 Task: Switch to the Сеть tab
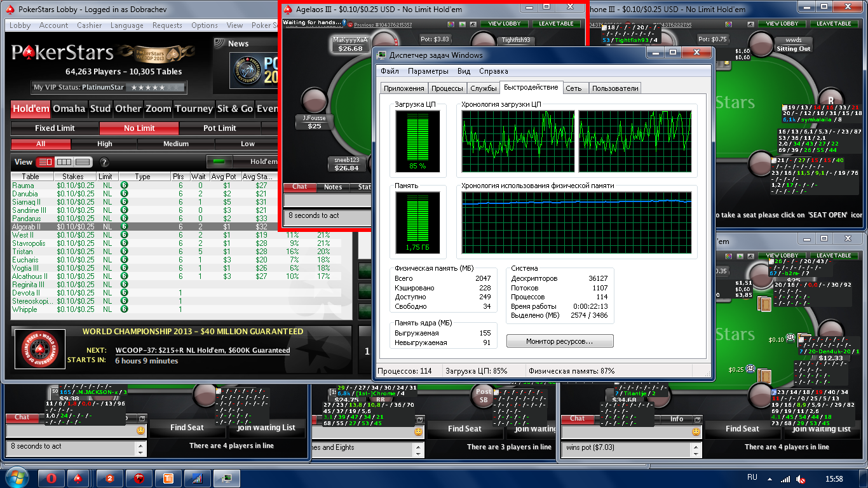574,88
